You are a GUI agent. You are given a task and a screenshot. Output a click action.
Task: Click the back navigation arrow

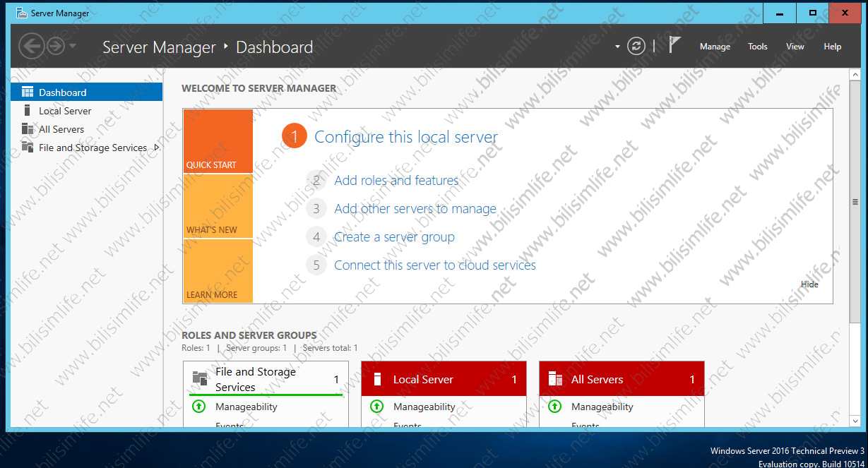[31, 47]
